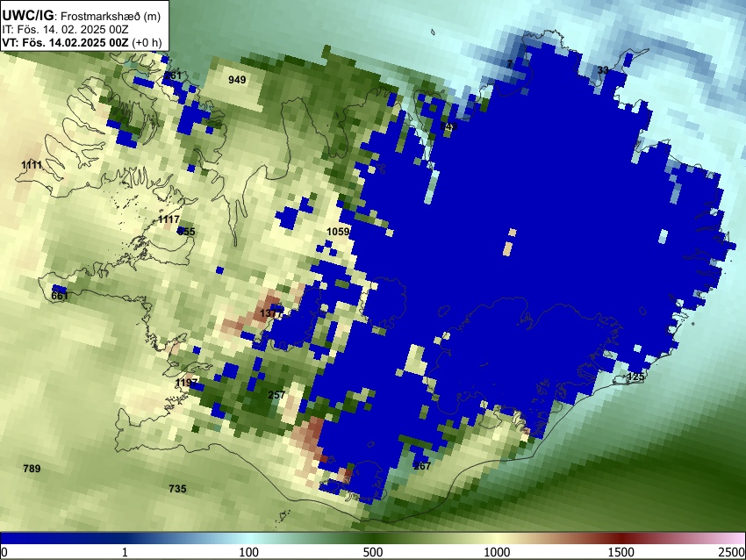The image size is (746, 560).
Task: Click the dark green 500 segment of color bar
Action: click(373, 539)
